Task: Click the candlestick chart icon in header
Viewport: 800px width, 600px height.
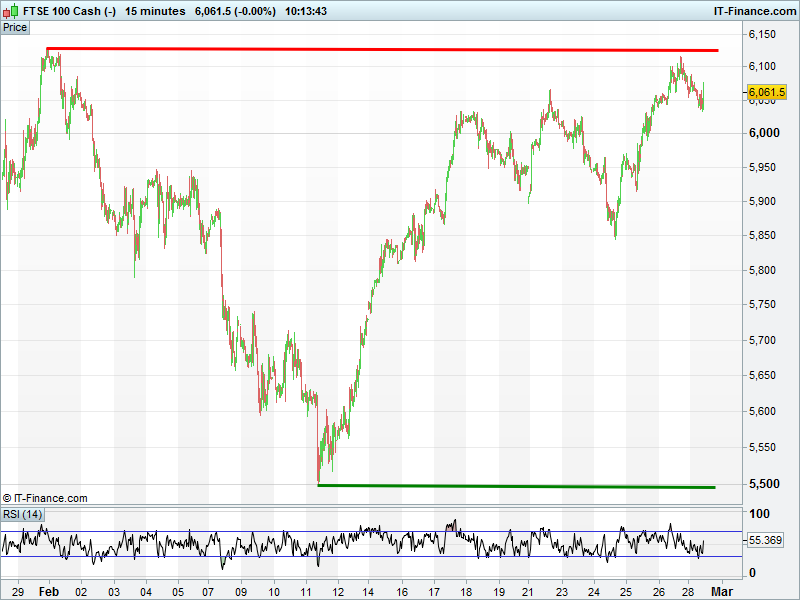Action: (x=11, y=11)
